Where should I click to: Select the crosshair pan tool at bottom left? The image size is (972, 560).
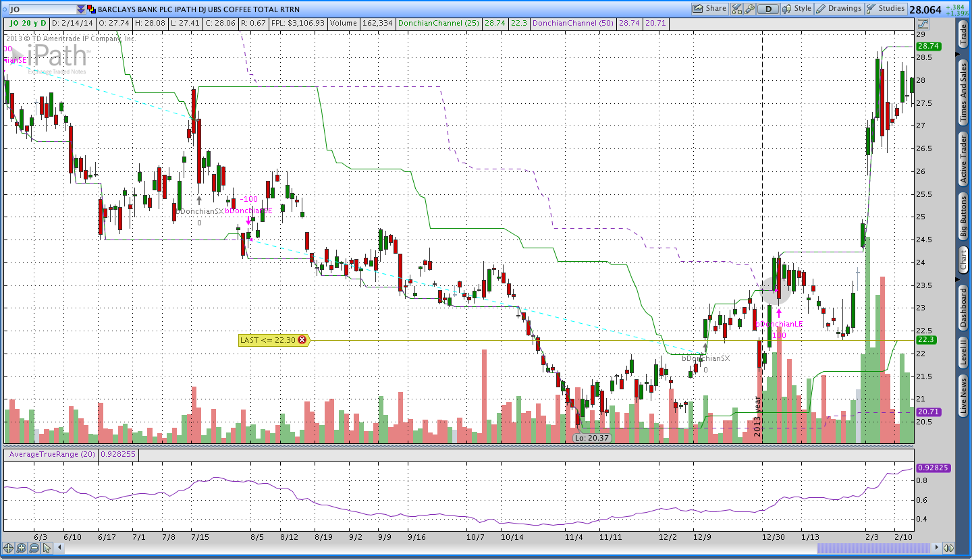[9, 548]
